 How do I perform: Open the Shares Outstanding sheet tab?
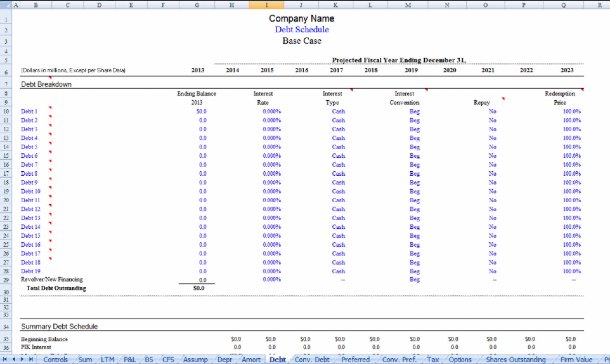coord(515,360)
